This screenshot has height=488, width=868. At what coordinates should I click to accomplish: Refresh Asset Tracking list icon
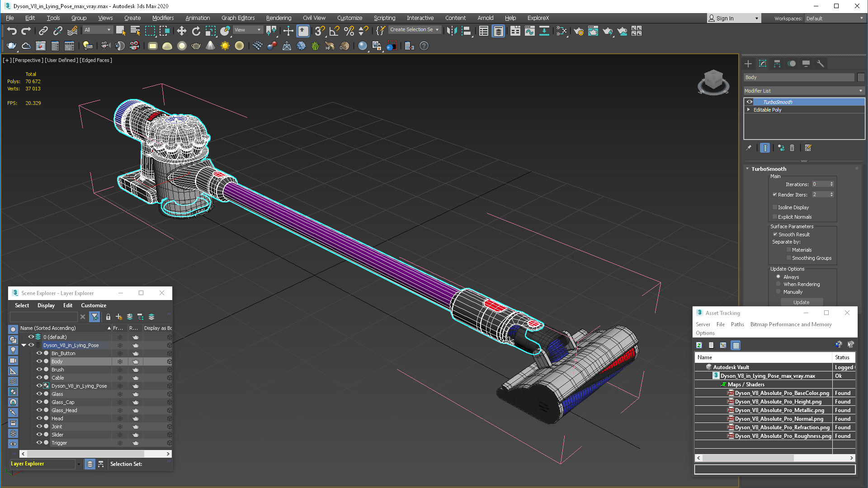[699, 345]
